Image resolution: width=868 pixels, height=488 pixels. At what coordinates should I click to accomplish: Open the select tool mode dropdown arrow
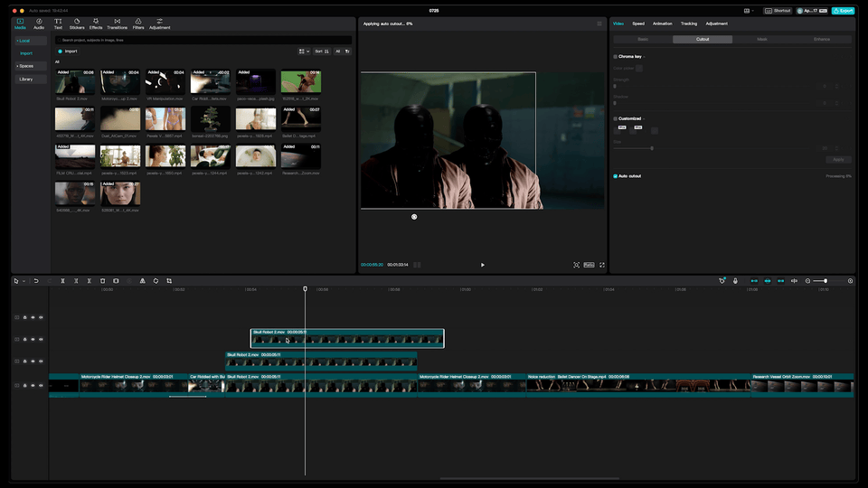tap(24, 282)
